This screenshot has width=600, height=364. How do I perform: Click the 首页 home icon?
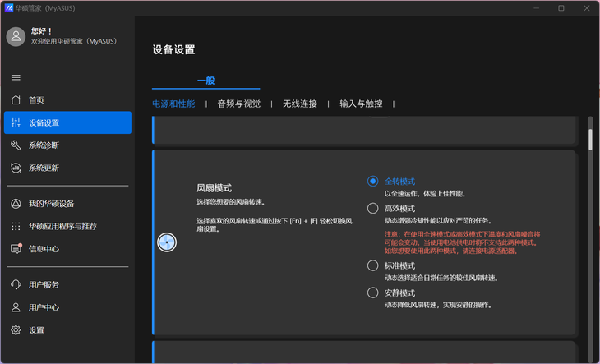[16, 100]
